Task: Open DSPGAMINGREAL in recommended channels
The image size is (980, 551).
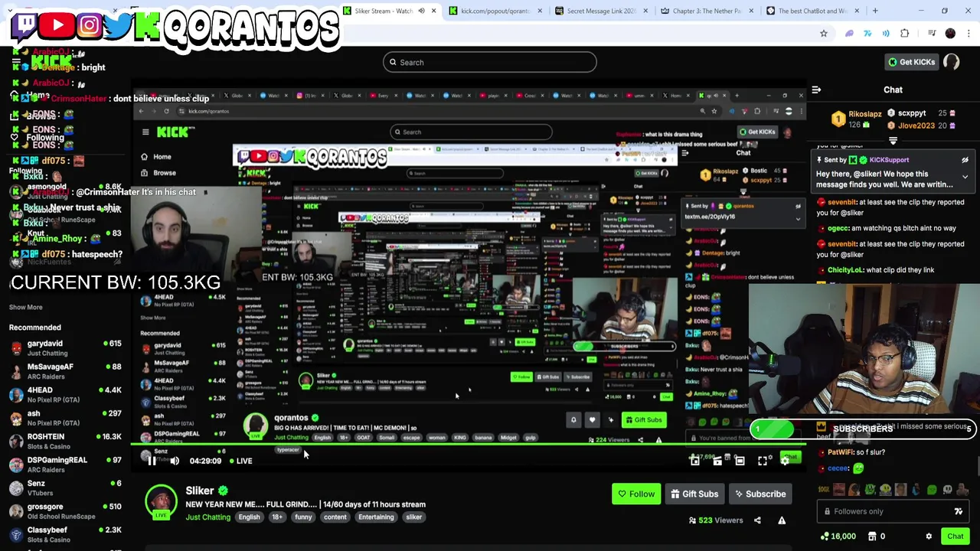Action: (x=65, y=465)
